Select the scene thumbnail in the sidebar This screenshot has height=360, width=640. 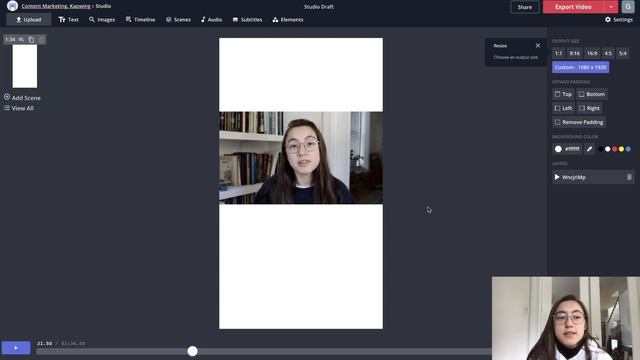click(x=24, y=66)
